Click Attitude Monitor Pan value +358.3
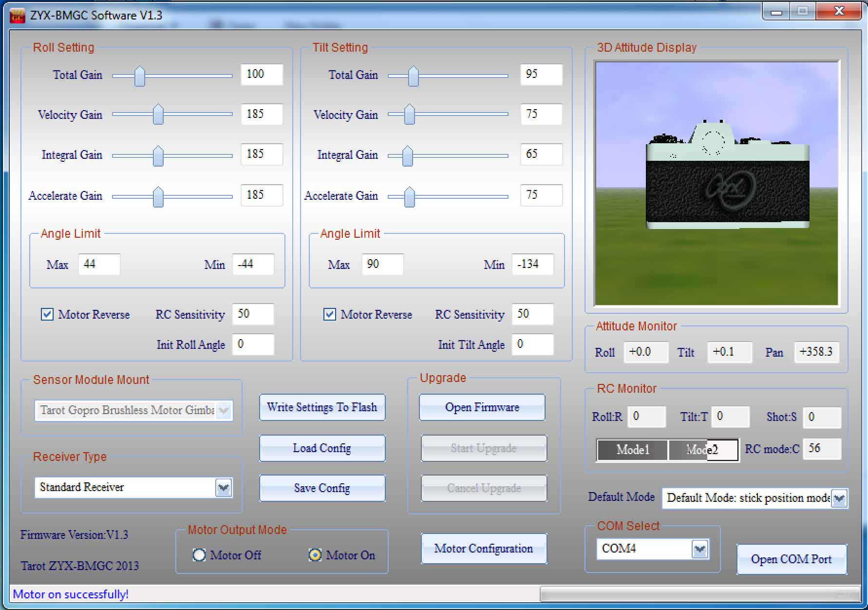This screenshot has height=610, width=868. [816, 352]
